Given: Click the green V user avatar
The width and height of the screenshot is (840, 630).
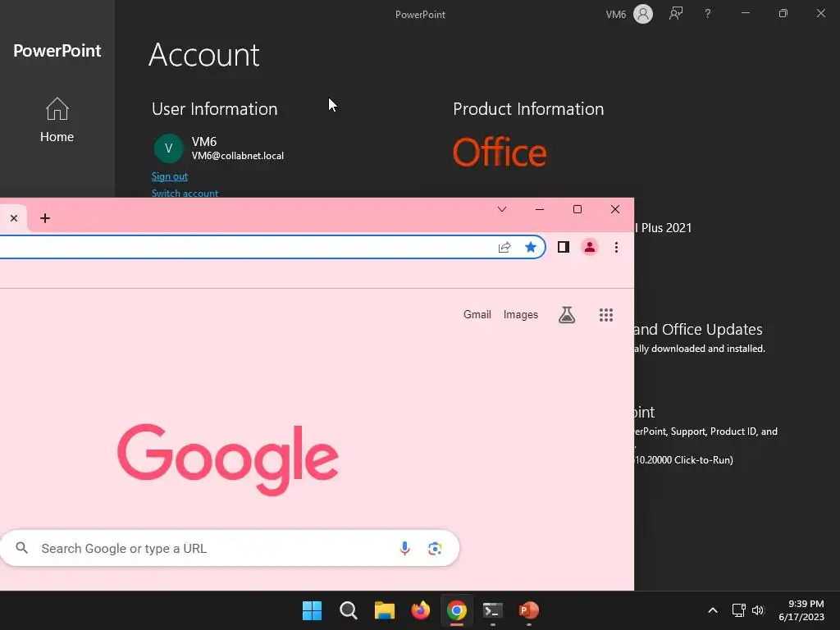Looking at the screenshot, I should 168,148.
